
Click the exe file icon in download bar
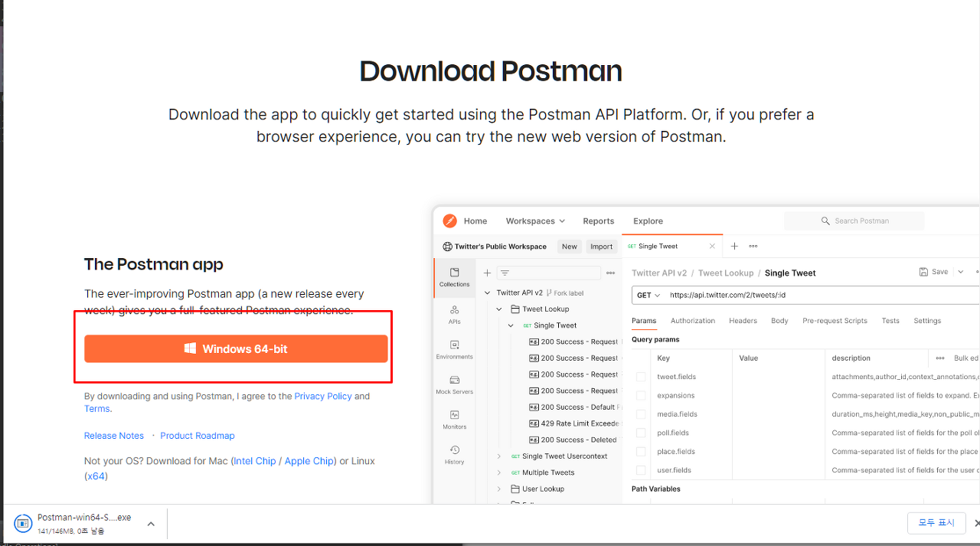coord(23,524)
